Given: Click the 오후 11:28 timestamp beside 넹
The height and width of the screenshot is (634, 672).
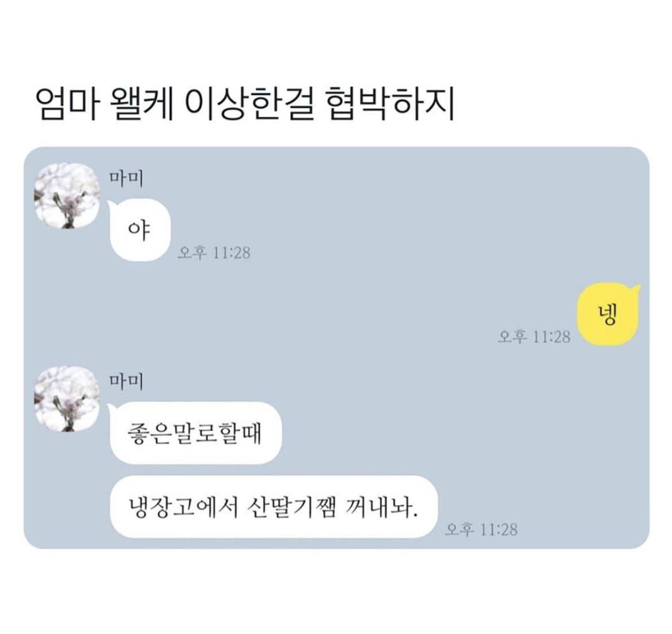Looking at the screenshot, I should [534, 337].
